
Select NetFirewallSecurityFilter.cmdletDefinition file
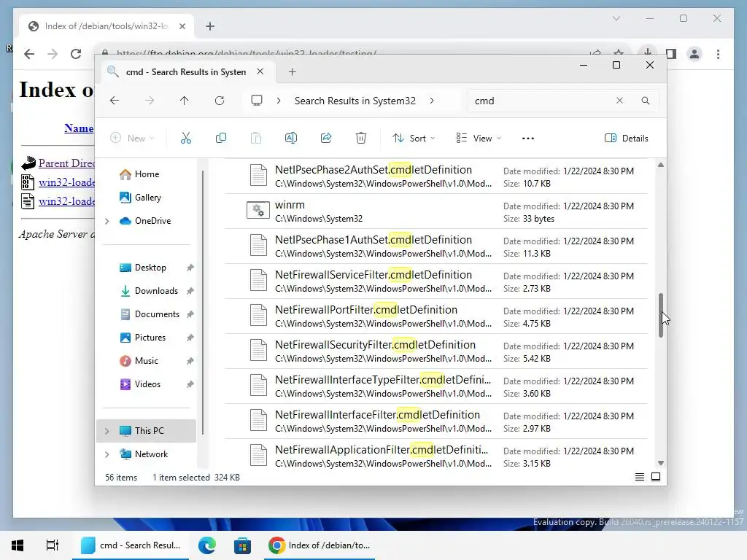tap(436, 351)
